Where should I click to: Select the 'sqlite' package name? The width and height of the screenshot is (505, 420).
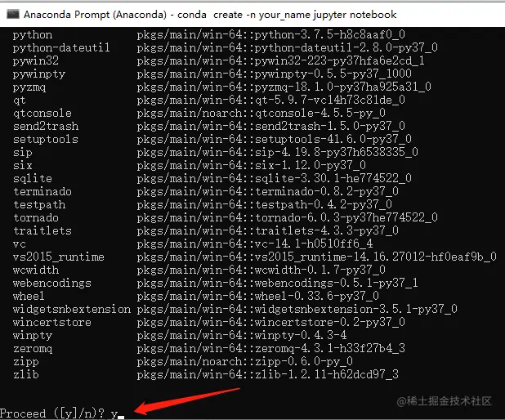(33, 178)
